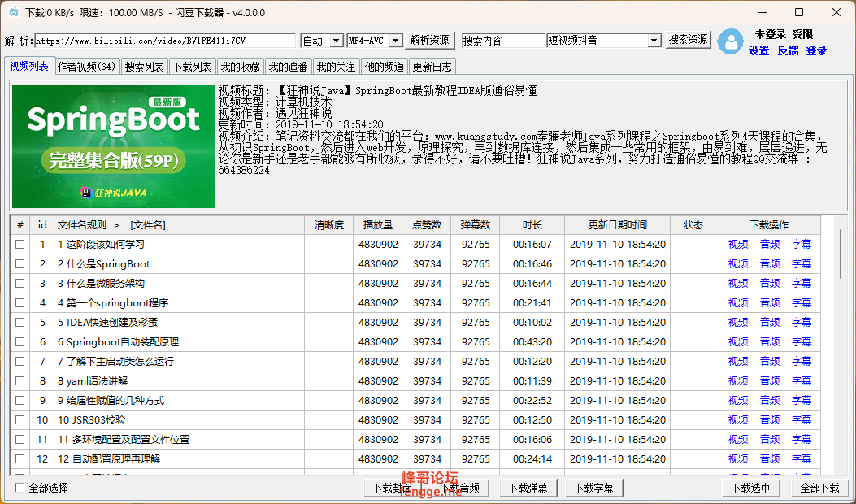Tick checkbox for row 3 什么是微服务架构
856x504 pixels.
20,284
